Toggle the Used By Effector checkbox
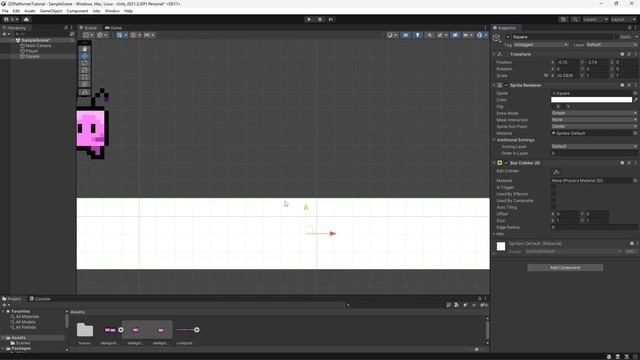The width and height of the screenshot is (640, 360). [x=553, y=194]
